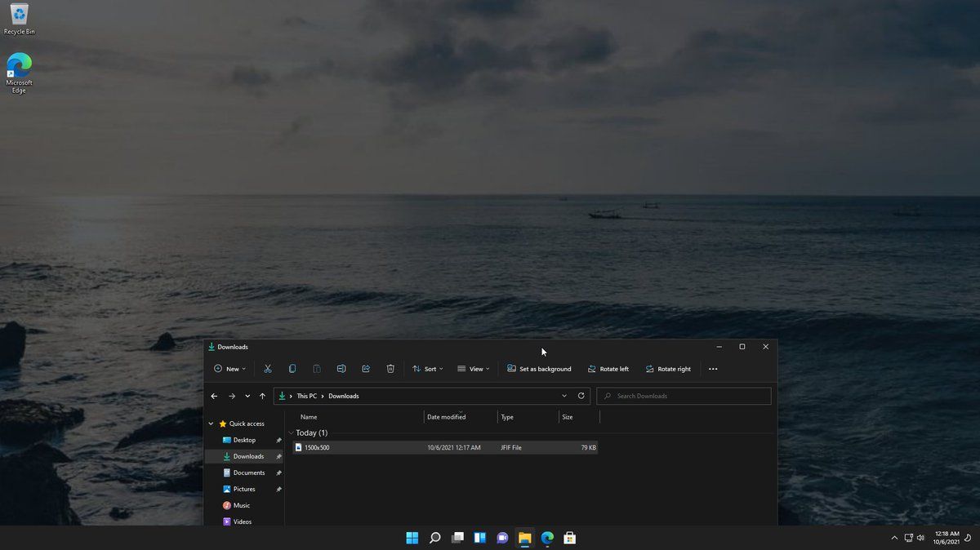Select Pictures in the navigation pane
The image size is (980, 550).
click(243, 489)
